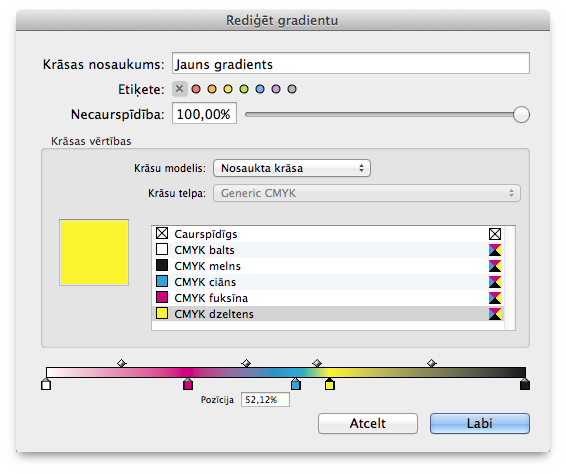Click the first midpoint diamond above gradient
Viewport: 566px width, 474px height.
pos(122,363)
